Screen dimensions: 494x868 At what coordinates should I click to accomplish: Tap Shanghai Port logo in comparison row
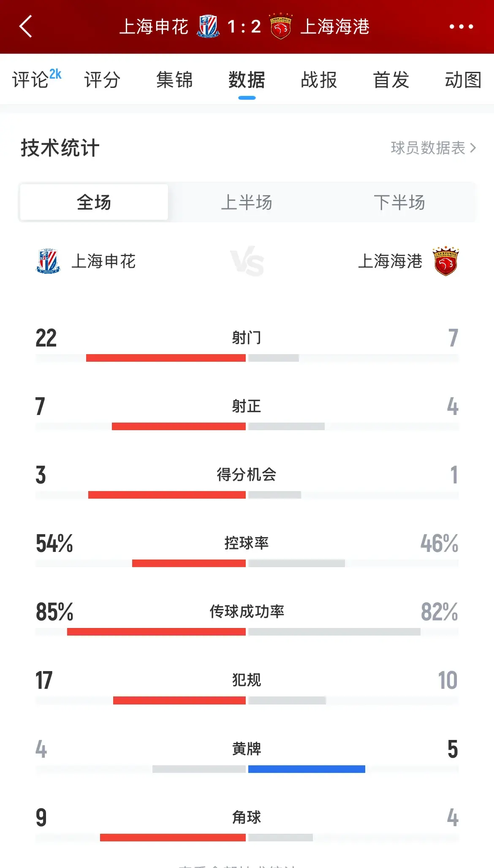tap(445, 261)
